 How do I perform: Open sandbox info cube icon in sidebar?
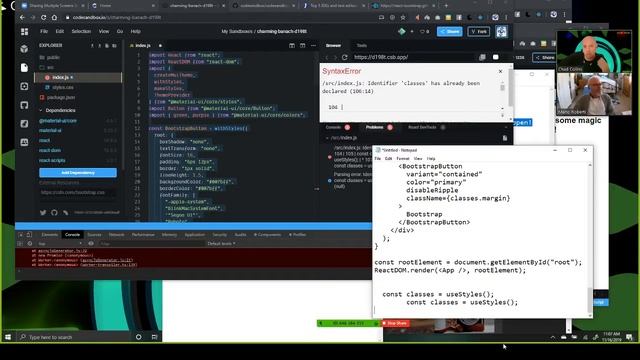[x=24, y=49]
